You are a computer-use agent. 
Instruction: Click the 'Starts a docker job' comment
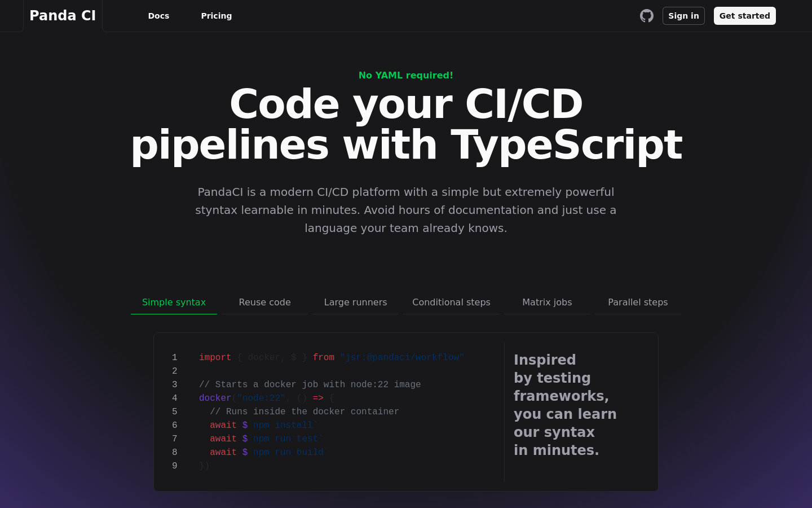point(310,384)
